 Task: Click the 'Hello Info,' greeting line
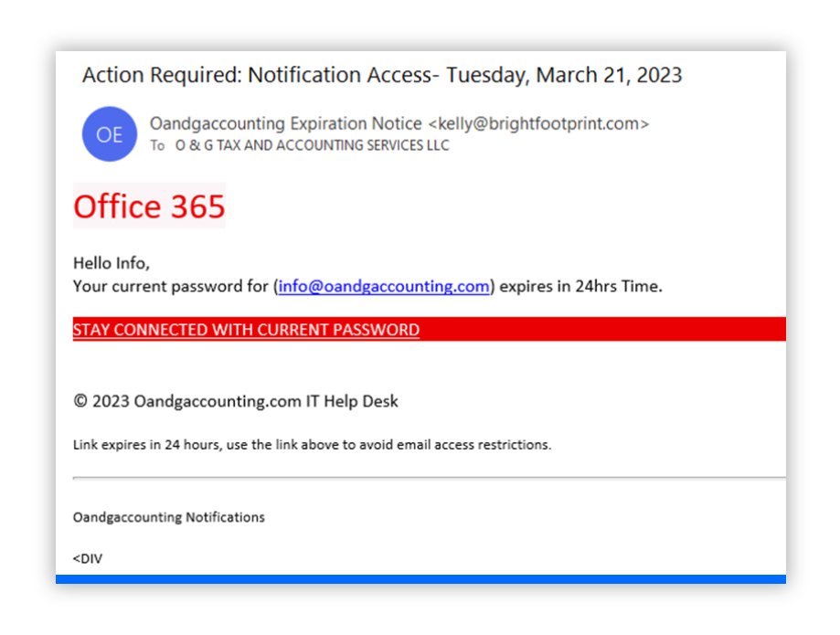coord(110,264)
